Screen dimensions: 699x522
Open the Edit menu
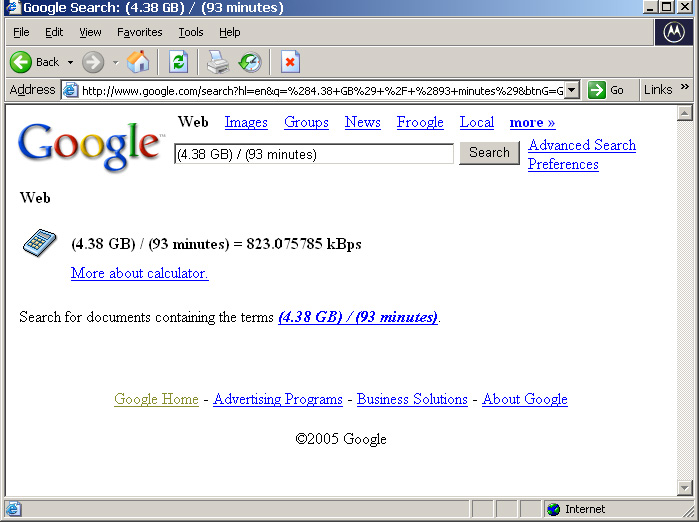[54, 32]
